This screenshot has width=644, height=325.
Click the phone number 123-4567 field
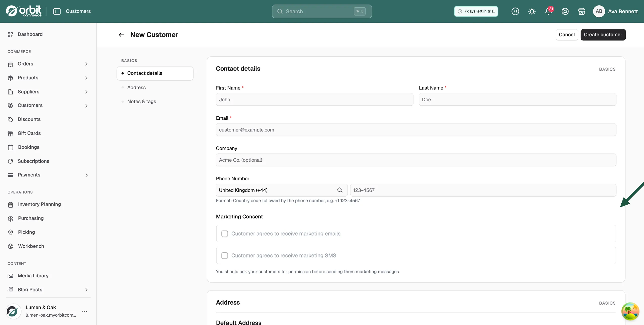tap(483, 190)
